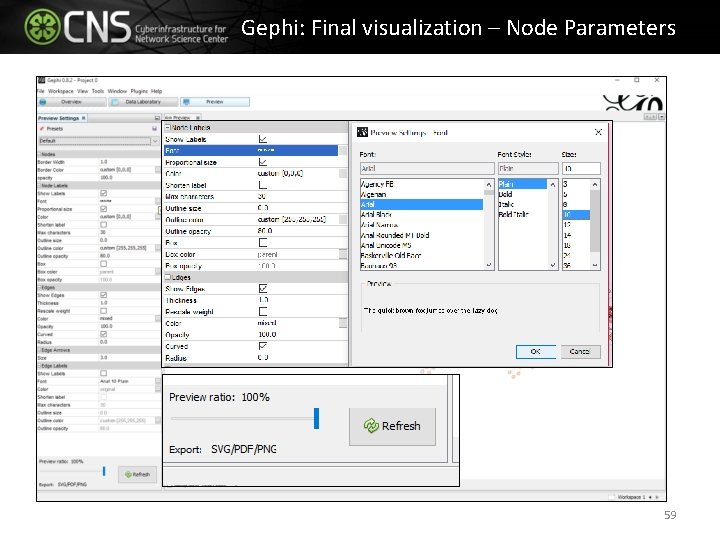The image size is (720, 540).
Task: Toggle Node Labels Show Labels in left panel
Action: click(x=104, y=193)
